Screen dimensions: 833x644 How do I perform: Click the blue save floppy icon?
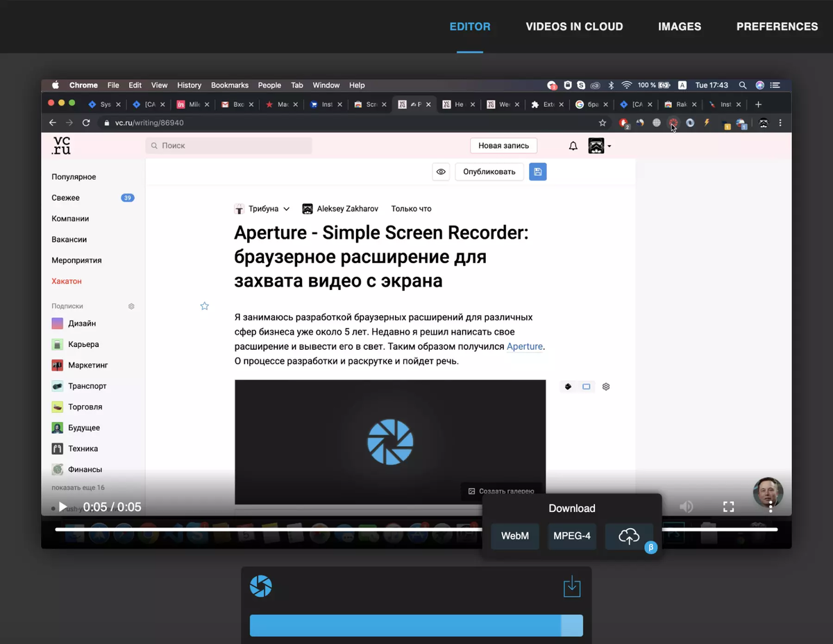[538, 171]
